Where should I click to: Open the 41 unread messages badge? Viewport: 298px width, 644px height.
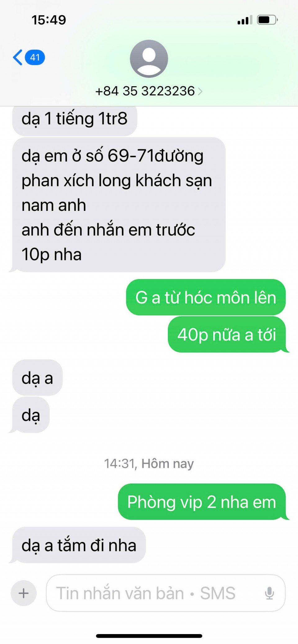coord(35,57)
